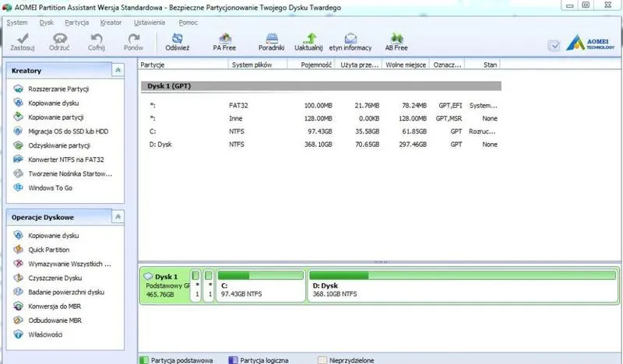Select the D: Dysk 368.10GB row
Screen dimensions: 623x364
coord(321,145)
